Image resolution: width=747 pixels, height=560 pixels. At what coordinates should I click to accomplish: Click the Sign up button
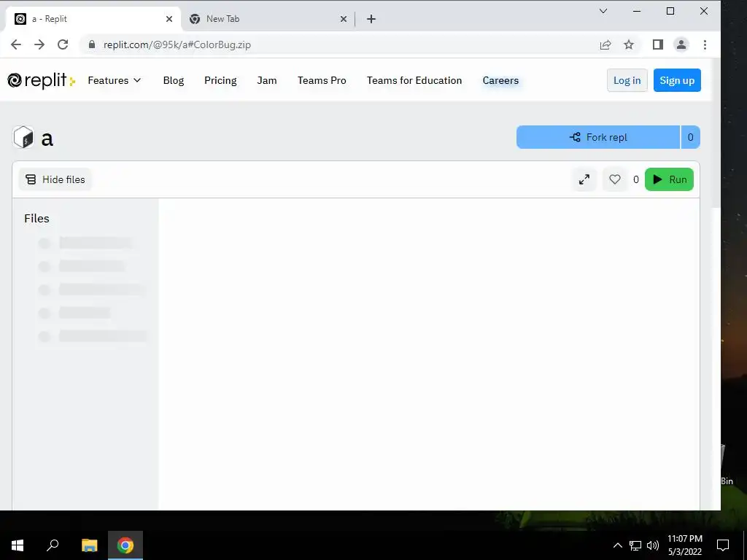pyautogui.click(x=677, y=80)
